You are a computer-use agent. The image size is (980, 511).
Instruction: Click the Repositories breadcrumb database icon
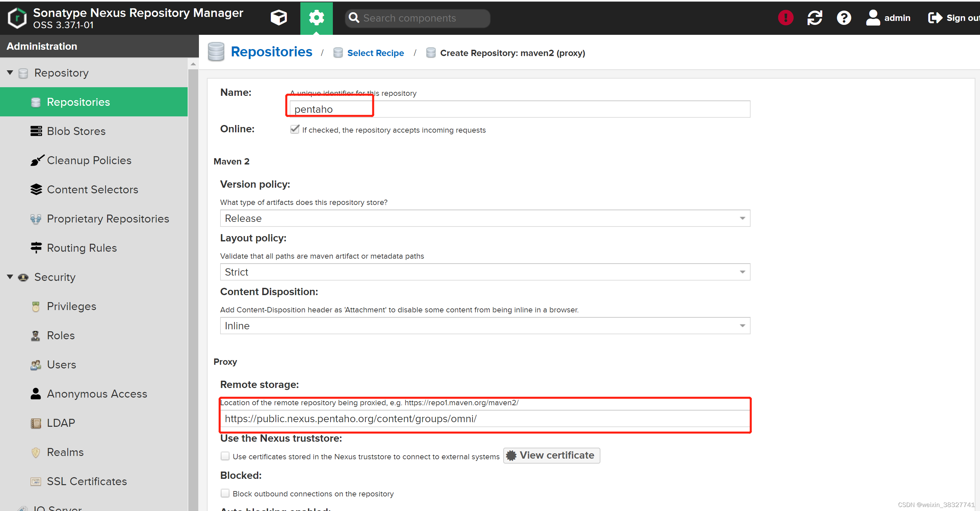click(216, 52)
